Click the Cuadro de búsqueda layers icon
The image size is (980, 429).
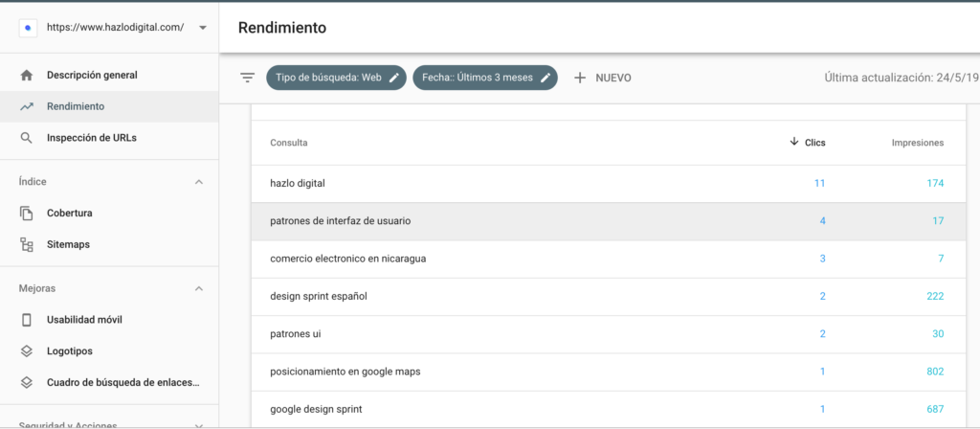coord(27,383)
